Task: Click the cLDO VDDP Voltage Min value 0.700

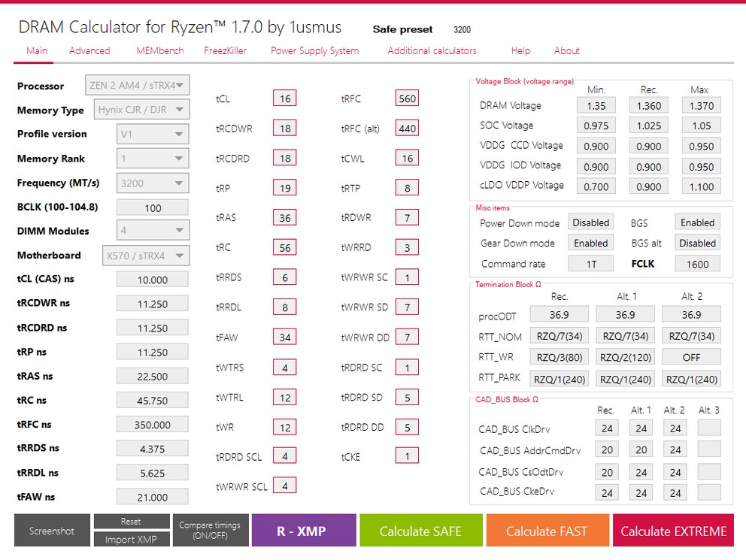Action: [596, 186]
